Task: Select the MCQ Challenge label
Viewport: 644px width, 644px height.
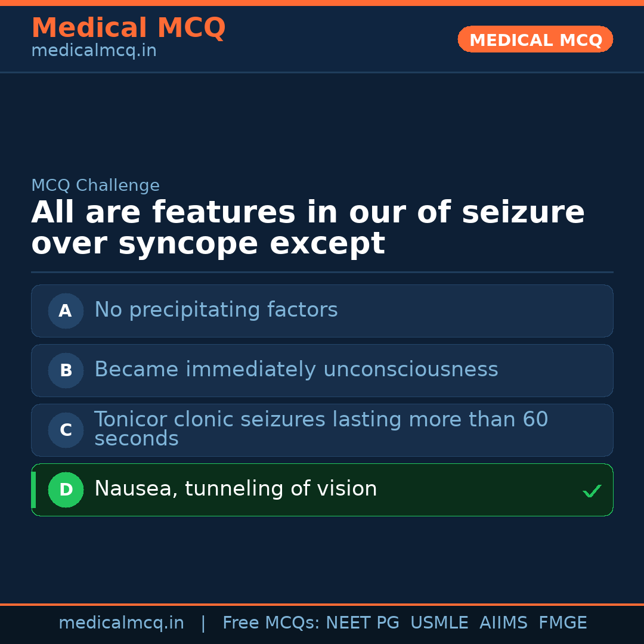Action: click(x=95, y=186)
